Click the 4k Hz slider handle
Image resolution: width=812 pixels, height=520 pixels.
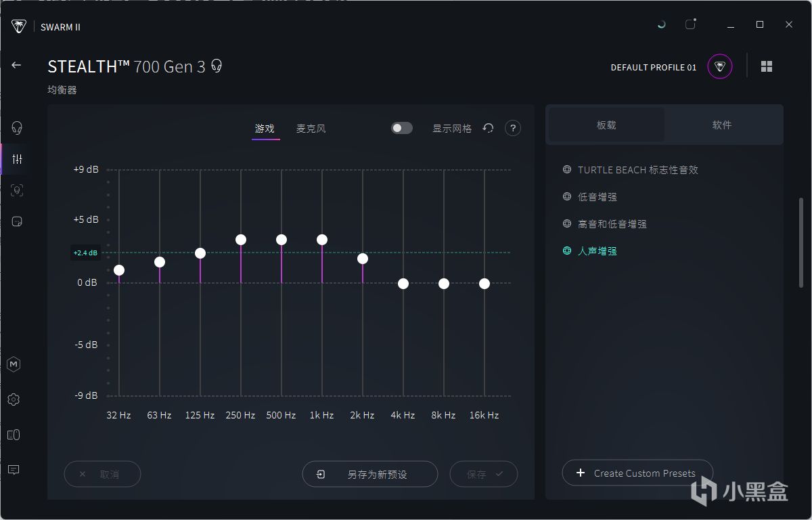(403, 284)
